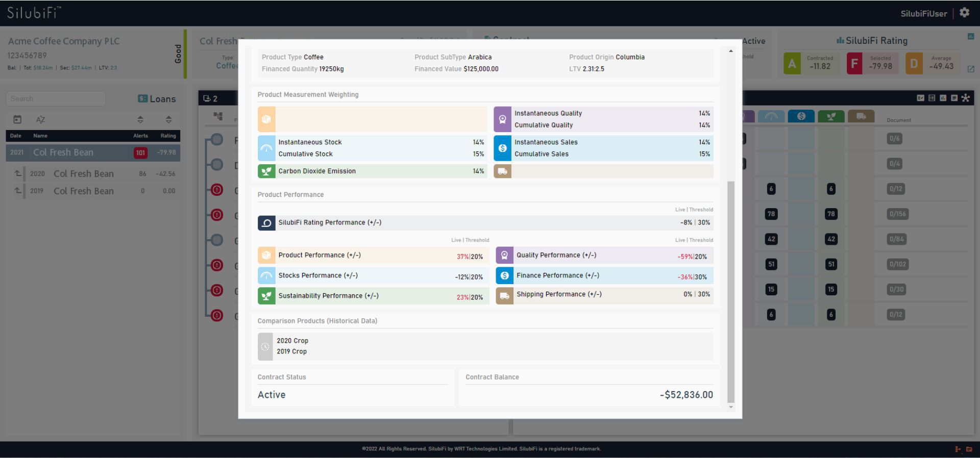This screenshot has width=980, height=458.
Task: Click in the Loans Search field
Action: coord(56,98)
